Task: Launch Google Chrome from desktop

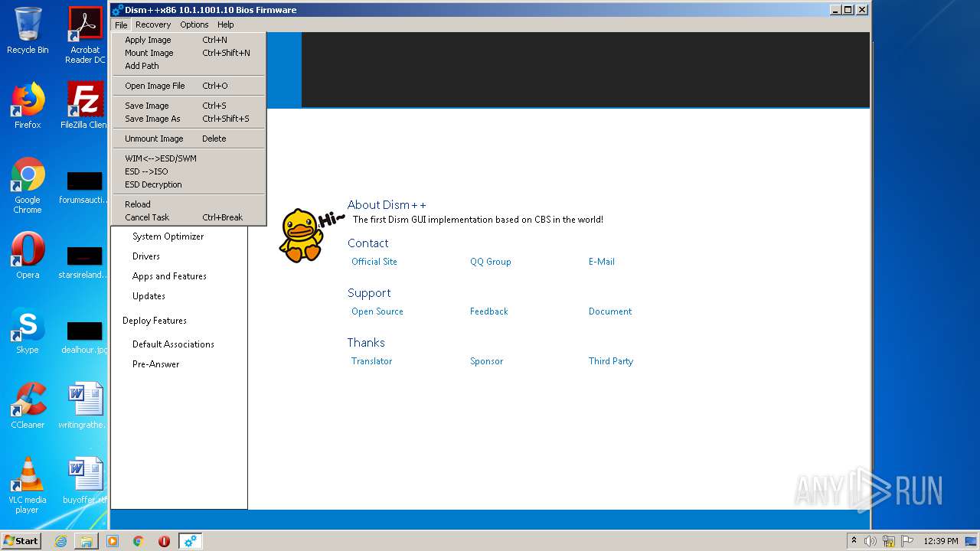Action: pos(28,185)
